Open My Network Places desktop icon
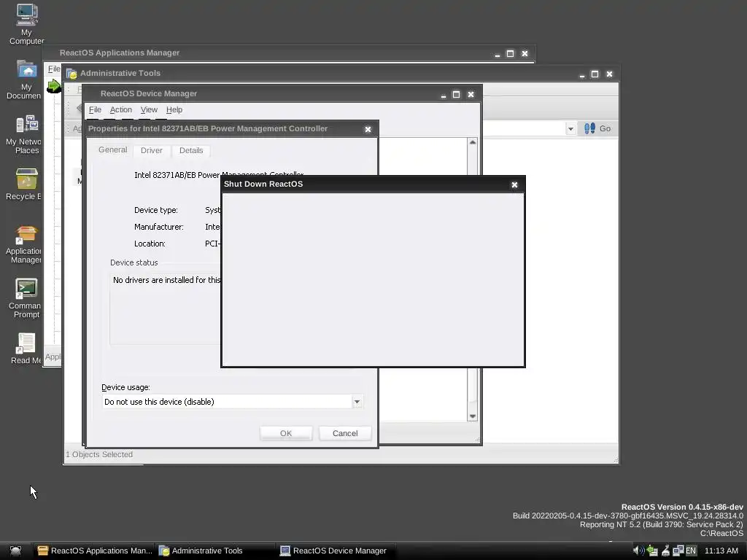This screenshot has height=560, width=747. (25, 134)
